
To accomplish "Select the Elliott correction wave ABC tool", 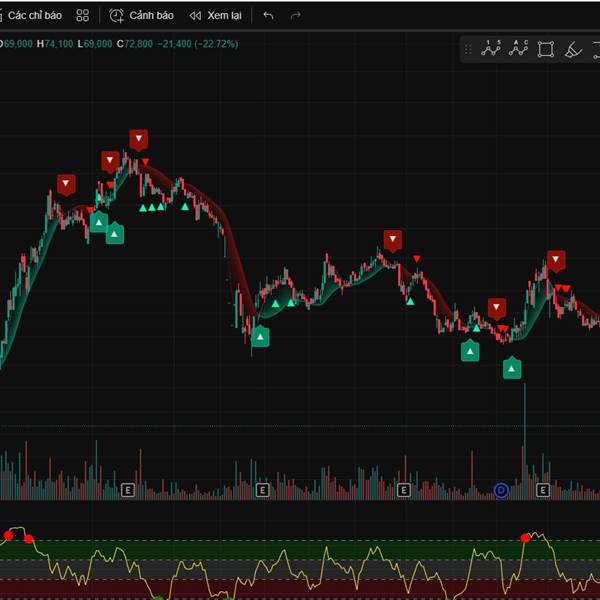I will (x=518, y=49).
